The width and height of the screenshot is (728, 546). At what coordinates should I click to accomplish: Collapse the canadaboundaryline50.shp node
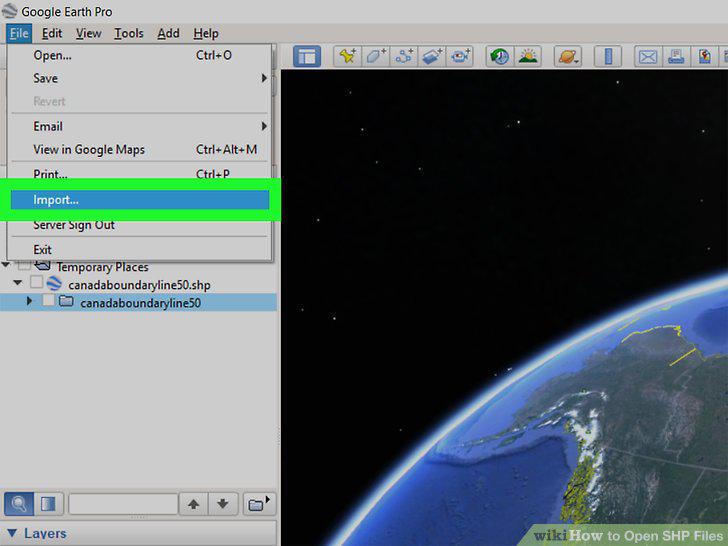tap(18, 282)
